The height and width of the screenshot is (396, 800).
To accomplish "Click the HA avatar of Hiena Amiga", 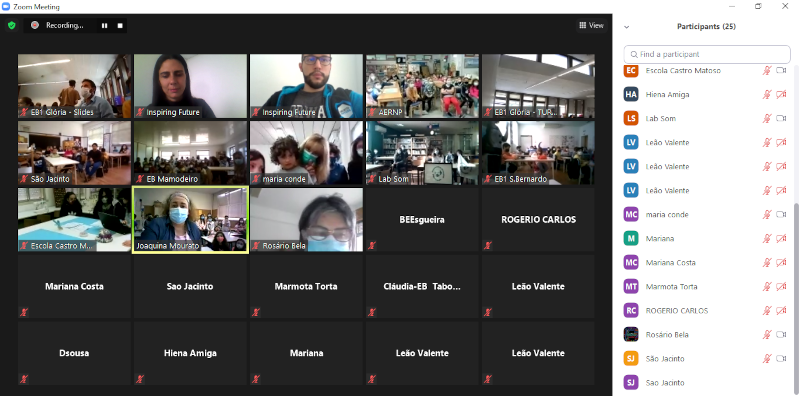I will point(631,94).
